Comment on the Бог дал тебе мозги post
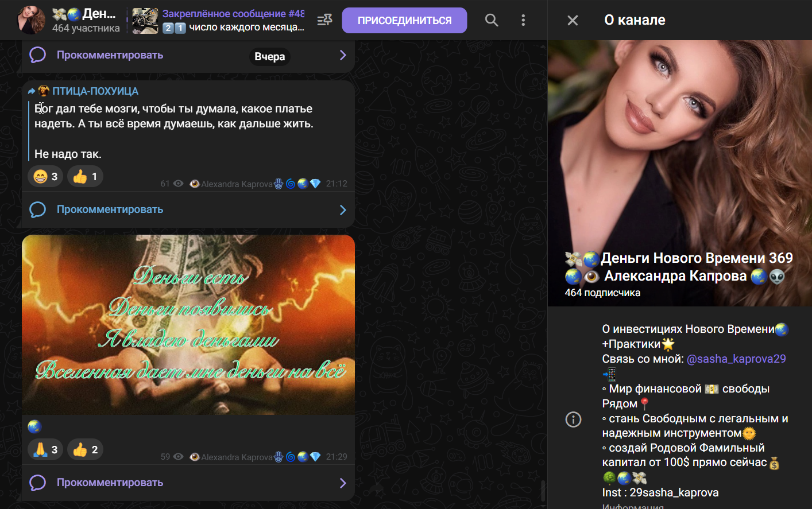This screenshot has height=509, width=812. [x=110, y=209]
